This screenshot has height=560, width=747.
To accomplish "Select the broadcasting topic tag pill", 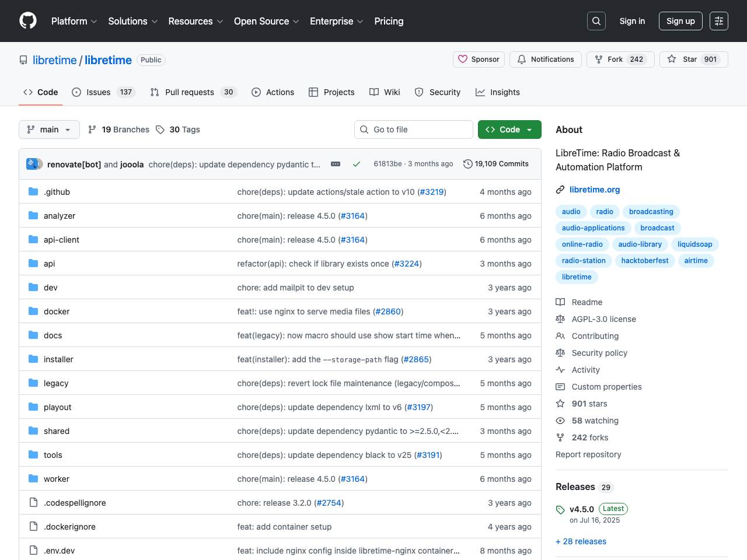I will pyautogui.click(x=651, y=211).
